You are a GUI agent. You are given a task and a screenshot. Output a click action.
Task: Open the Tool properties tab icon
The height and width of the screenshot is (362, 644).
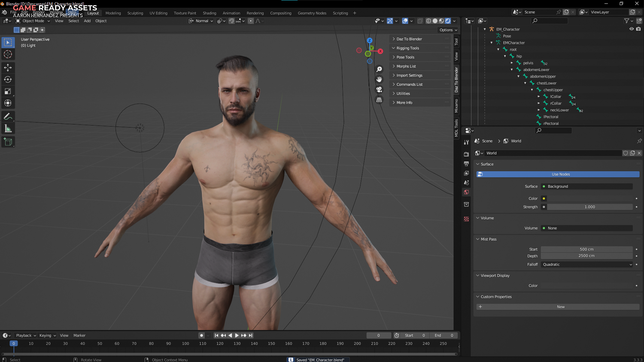coord(466,142)
